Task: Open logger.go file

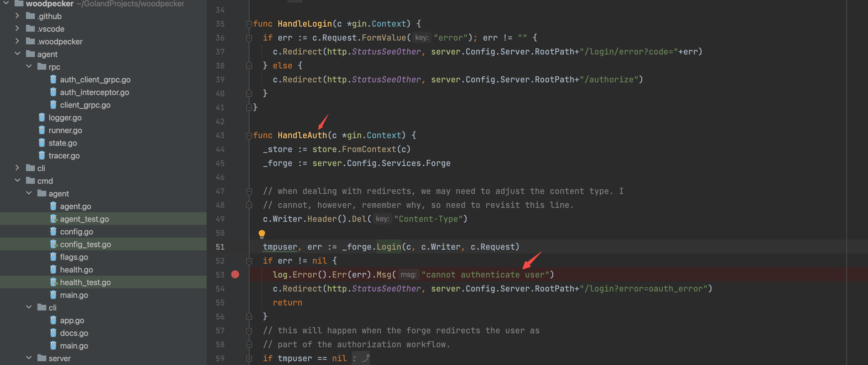Action: (65, 118)
